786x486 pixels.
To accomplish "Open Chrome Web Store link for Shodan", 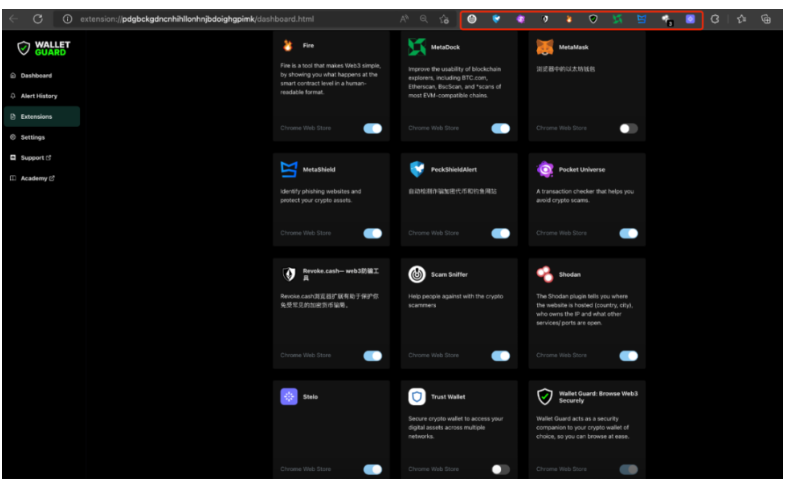I will pyautogui.click(x=561, y=355).
